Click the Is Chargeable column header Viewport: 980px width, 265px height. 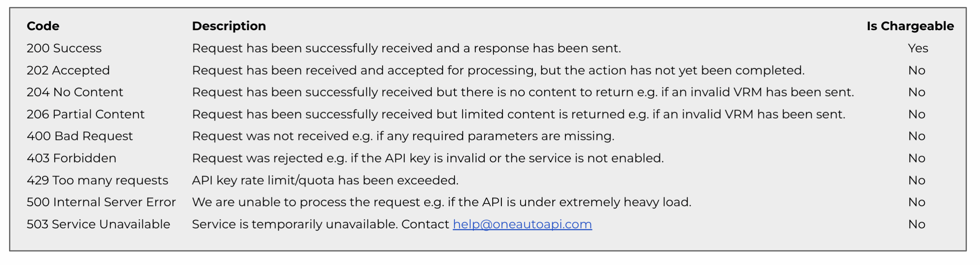(x=910, y=26)
